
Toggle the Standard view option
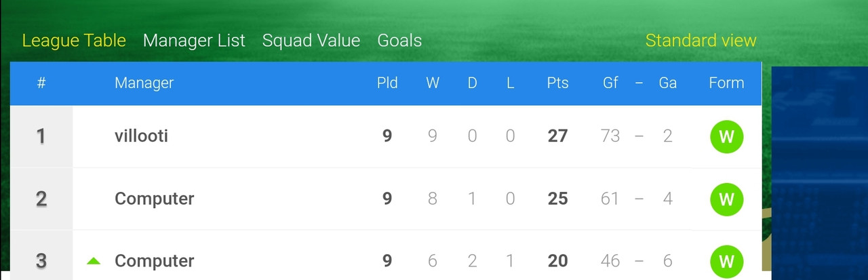tap(701, 41)
